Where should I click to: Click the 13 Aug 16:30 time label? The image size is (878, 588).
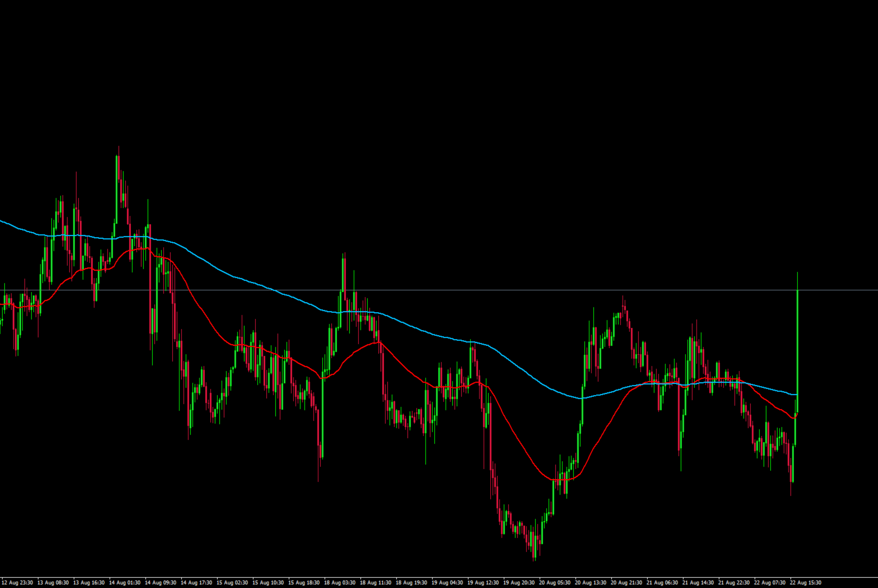click(x=89, y=582)
